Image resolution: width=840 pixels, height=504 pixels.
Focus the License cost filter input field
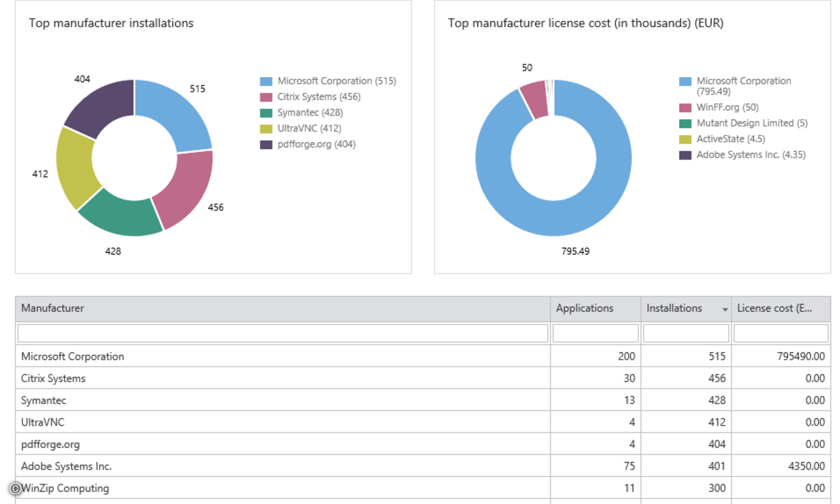pyautogui.click(x=781, y=333)
